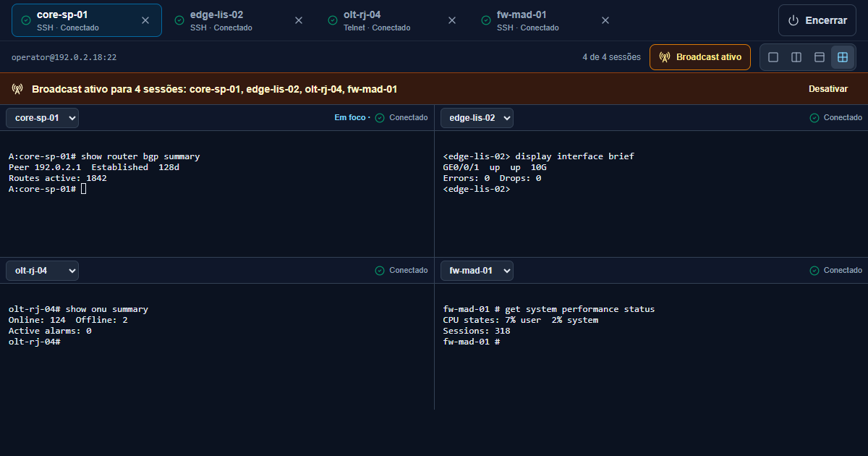The height and width of the screenshot is (456, 868).
Task: Close the olt-rj-04 tab
Action: tap(452, 20)
